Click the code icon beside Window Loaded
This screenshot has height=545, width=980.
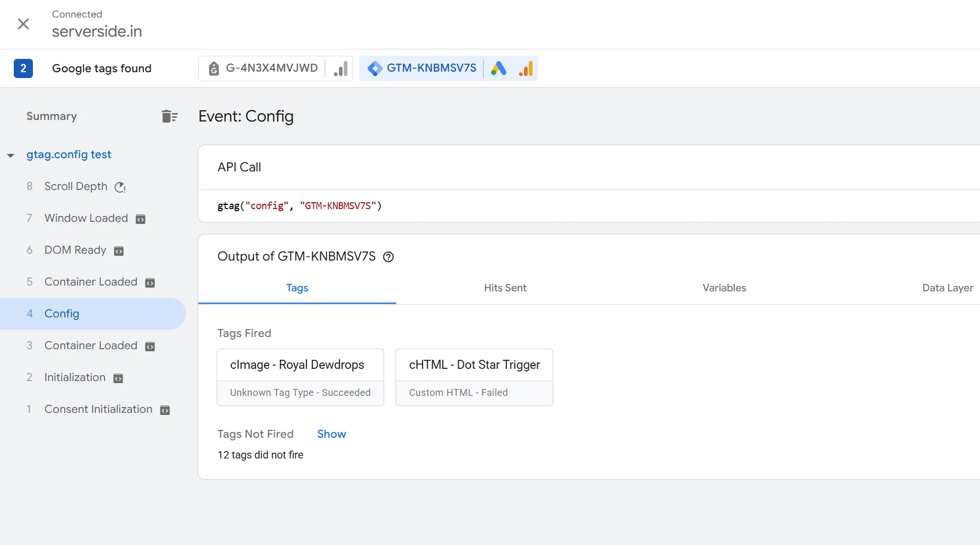pyautogui.click(x=141, y=219)
